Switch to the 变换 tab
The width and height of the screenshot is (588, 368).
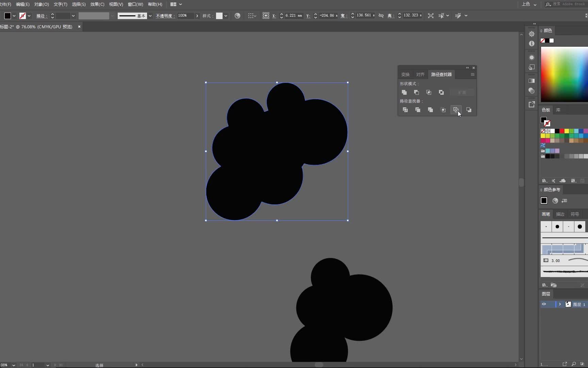(405, 74)
